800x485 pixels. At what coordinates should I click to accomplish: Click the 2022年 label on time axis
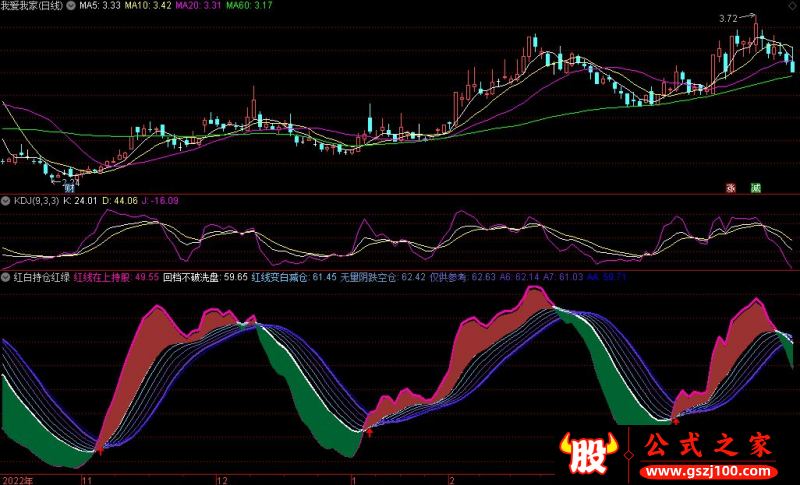19,479
